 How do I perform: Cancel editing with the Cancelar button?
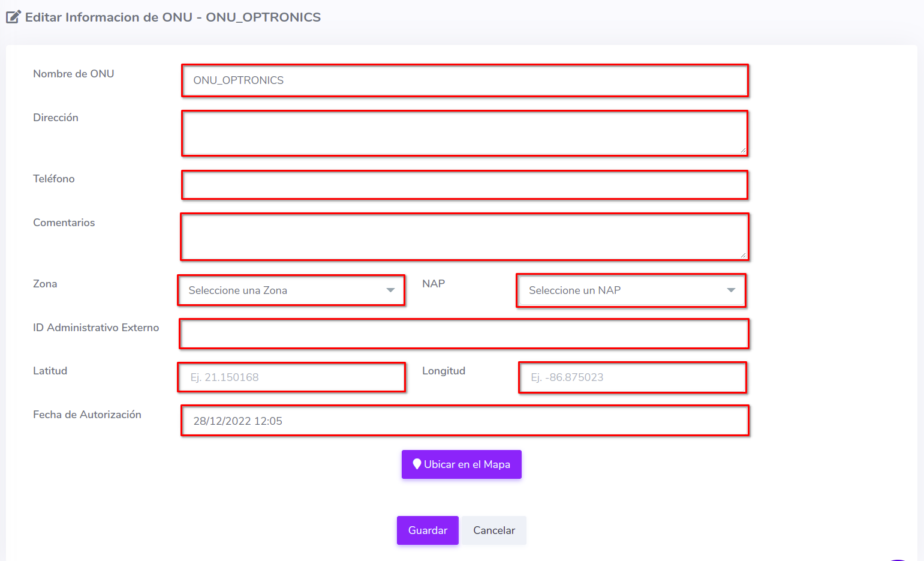(493, 530)
